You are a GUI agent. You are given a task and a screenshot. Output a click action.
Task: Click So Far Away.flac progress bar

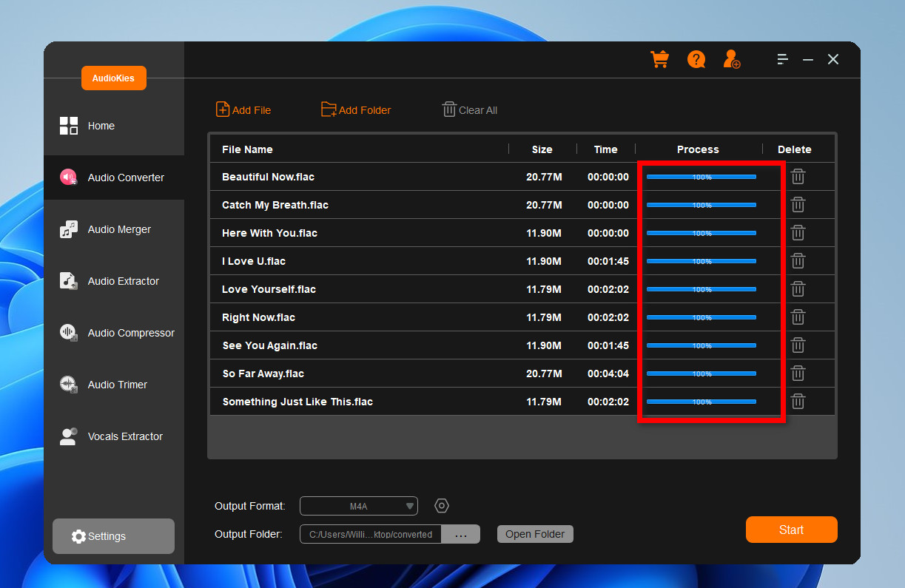(702, 374)
